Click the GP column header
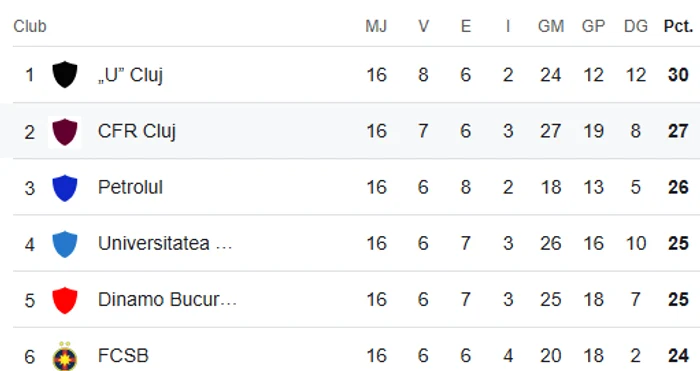Image resolution: width=700 pixels, height=371 pixels. point(593,26)
